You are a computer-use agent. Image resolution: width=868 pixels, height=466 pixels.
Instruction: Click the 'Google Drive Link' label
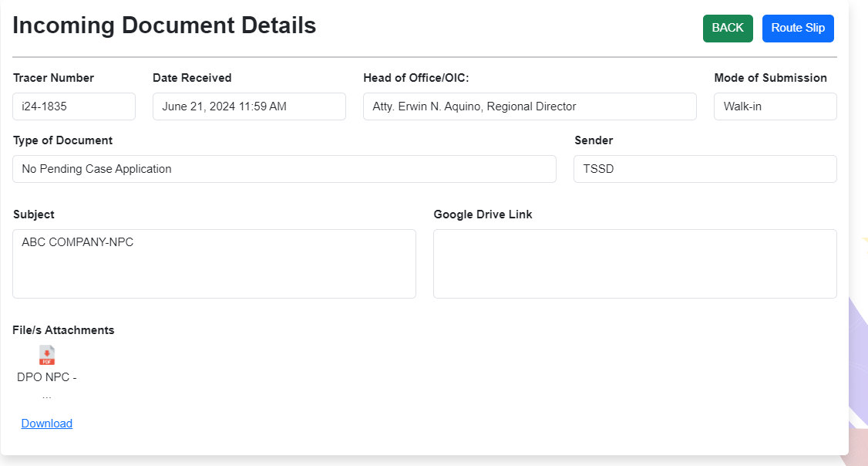tap(483, 214)
